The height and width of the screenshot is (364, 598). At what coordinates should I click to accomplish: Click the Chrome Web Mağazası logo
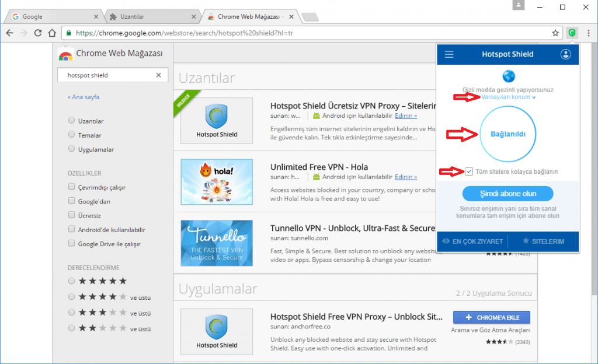tap(65, 54)
